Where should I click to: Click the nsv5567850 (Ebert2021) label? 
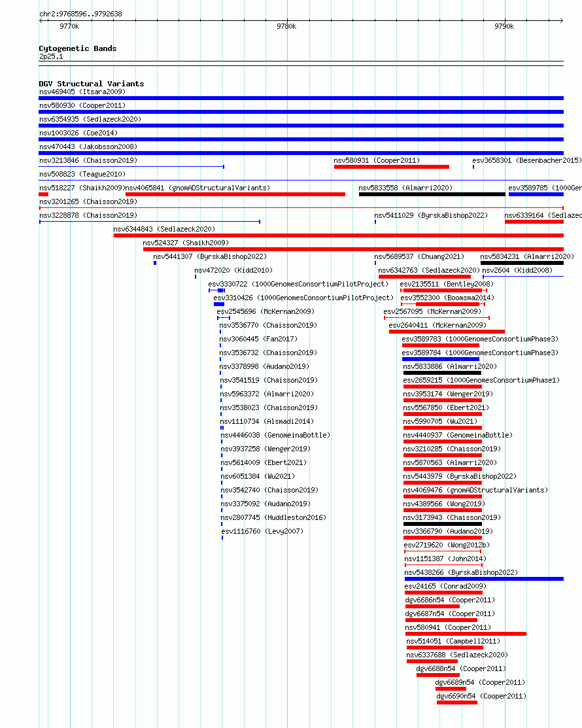coord(446,407)
